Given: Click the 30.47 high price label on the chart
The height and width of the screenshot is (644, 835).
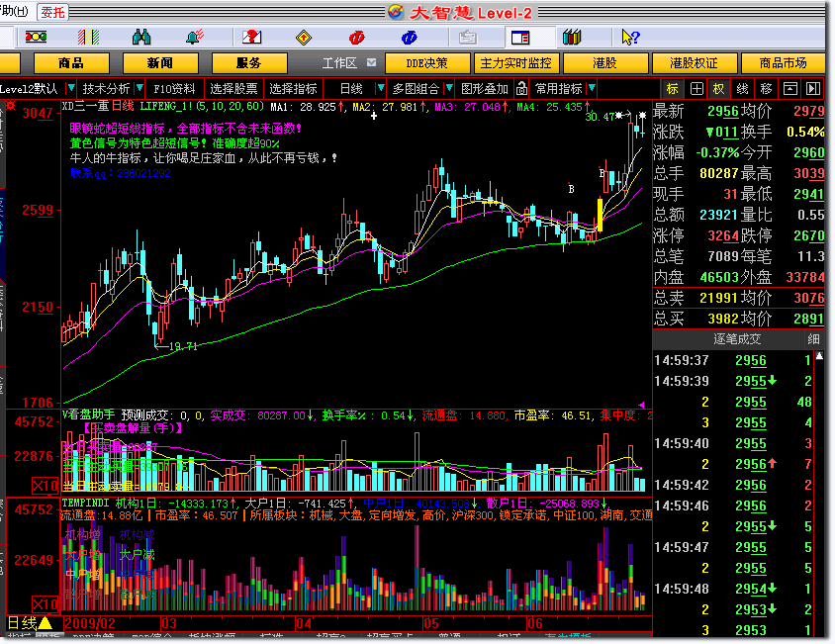Looking at the screenshot, I should coord(601,116).
